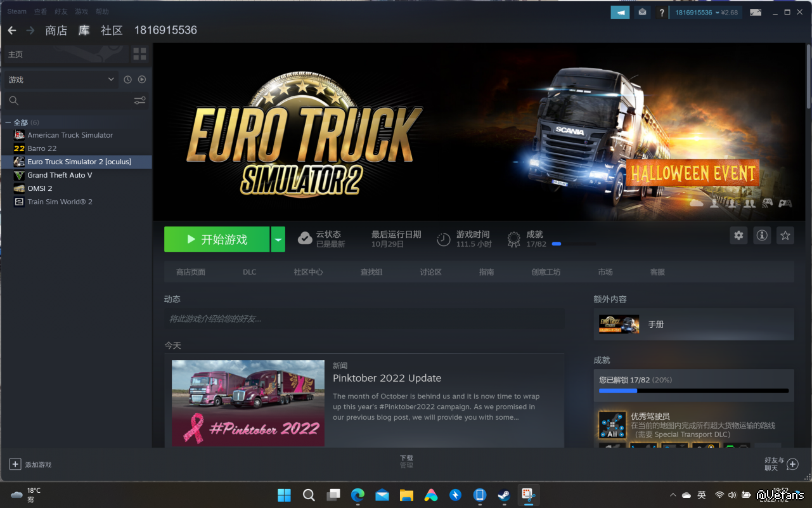Open the DLC link
Image resolution: width=812 pixels, height=508 pixels.
click(x=250, y=272)
